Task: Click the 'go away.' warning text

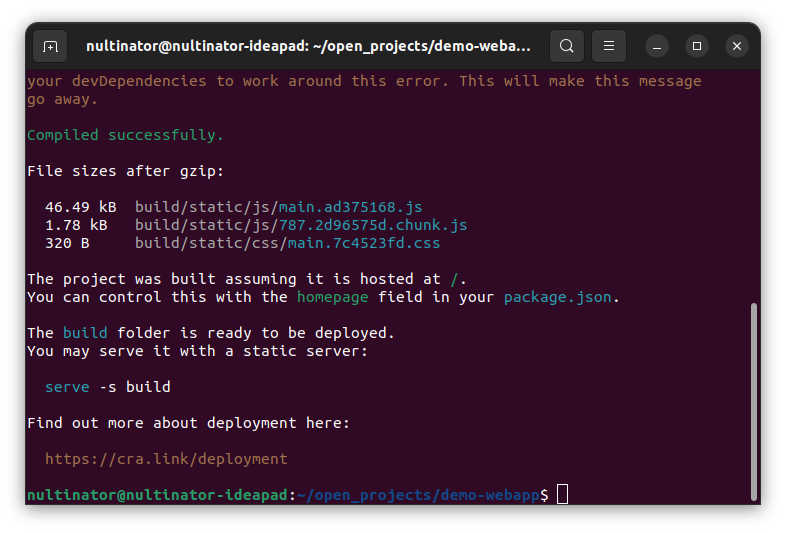Action: [62, 99]
